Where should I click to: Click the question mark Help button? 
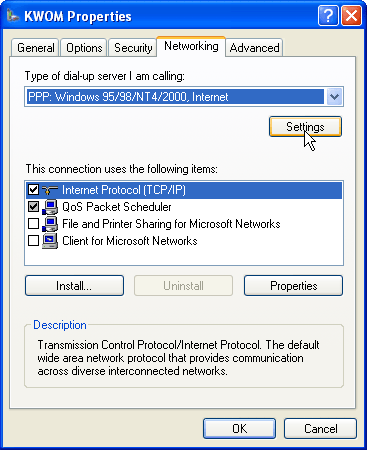point(328,15)
